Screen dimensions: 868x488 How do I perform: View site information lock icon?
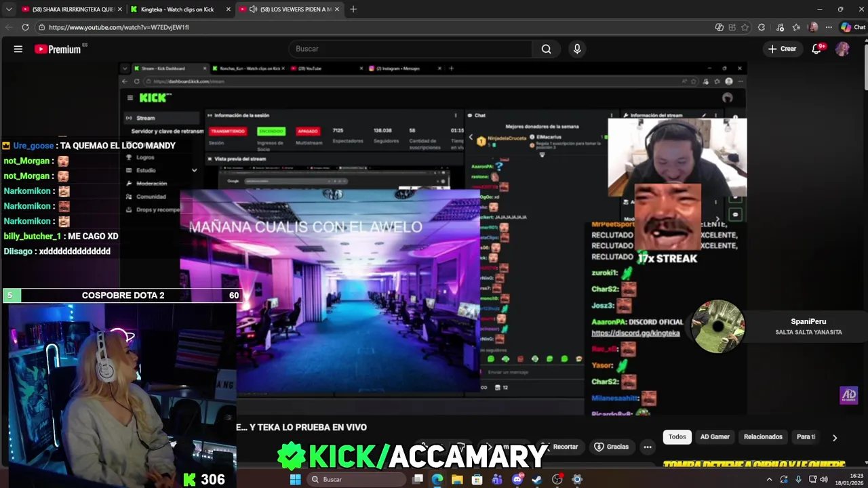click(41, 27)
